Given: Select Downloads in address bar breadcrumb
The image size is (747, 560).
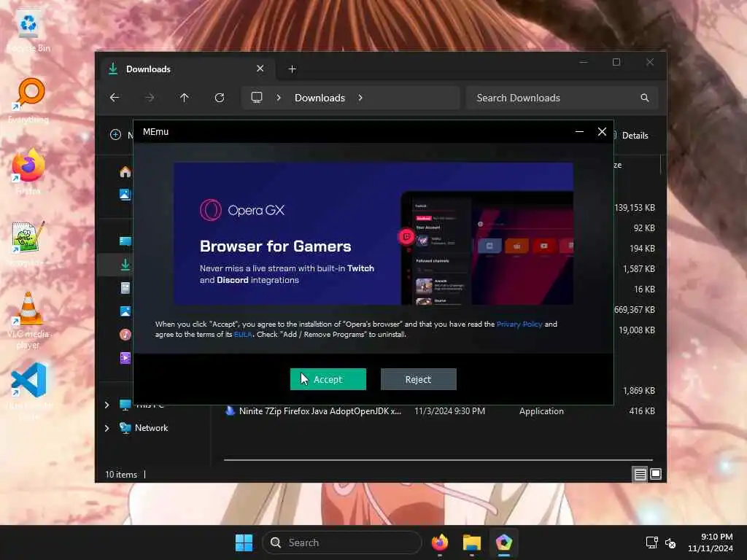Looking at the screenshot, I should [320, 98].
